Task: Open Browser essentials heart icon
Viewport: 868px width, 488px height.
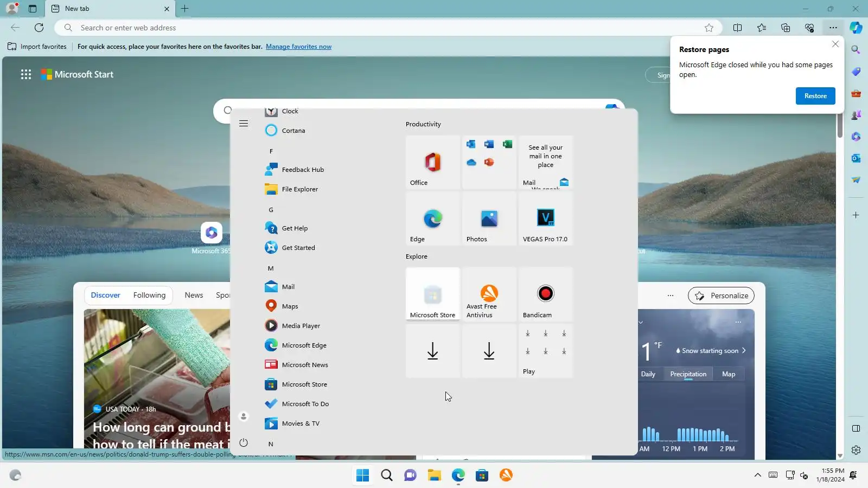Action: click(x=809, y=28)
